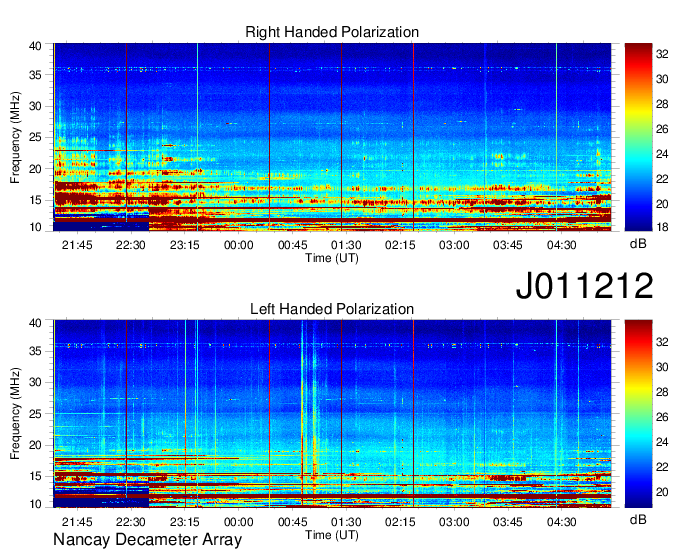Click the 00:00 tick label on the top plot
Screen dimensions: 680x552
pos(239,245)
